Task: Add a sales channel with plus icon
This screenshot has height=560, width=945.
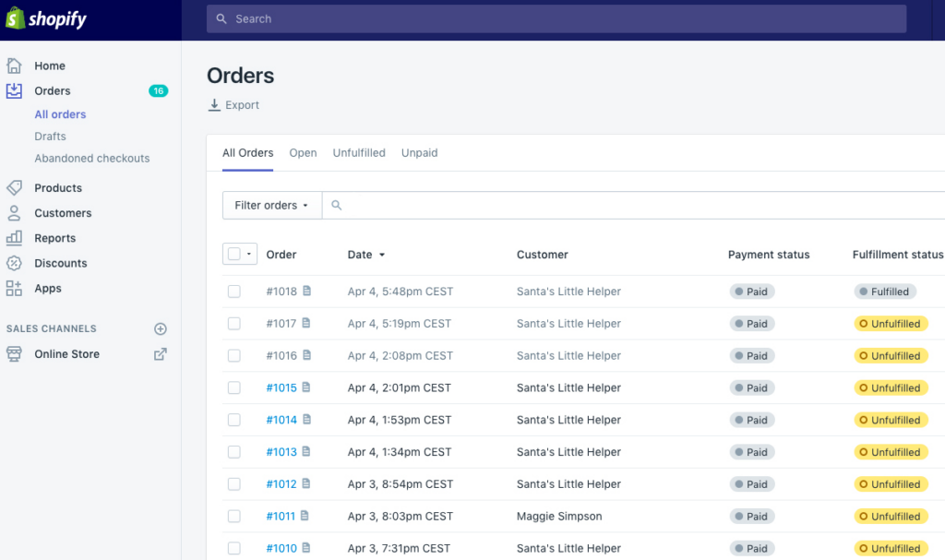Action: click(x=161, y=328)
